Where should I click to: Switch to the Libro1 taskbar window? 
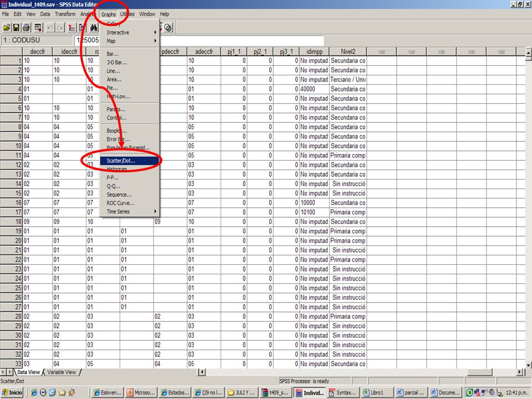[x=376, y=392]
